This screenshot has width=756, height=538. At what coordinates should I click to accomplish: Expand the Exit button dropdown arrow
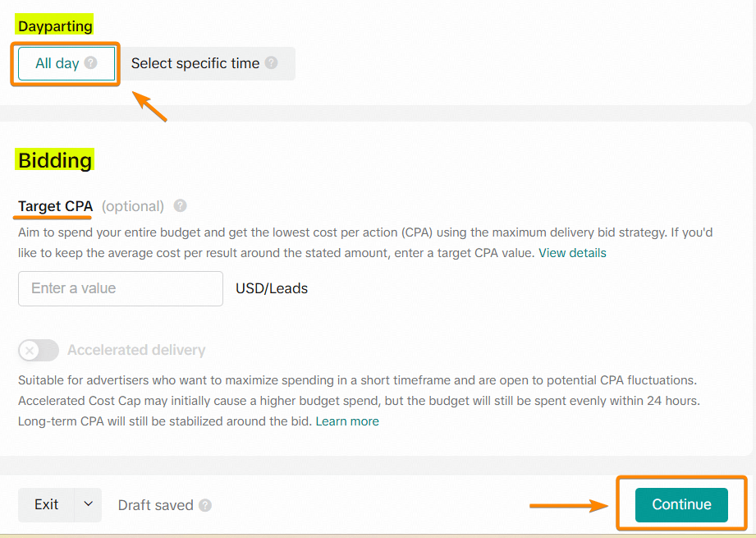88,504
